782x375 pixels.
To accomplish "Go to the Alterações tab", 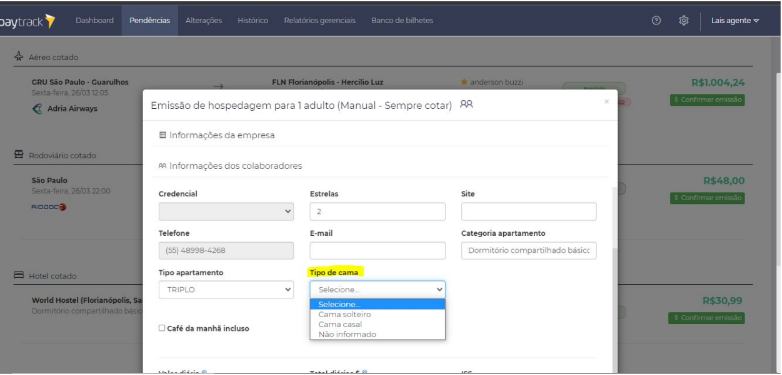I will [203, 20].
